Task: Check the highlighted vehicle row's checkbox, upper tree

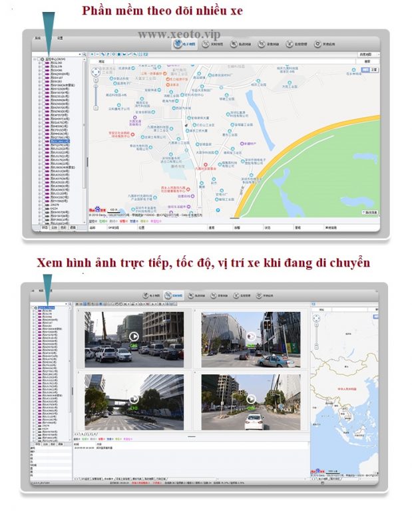Action: (43, 141)
